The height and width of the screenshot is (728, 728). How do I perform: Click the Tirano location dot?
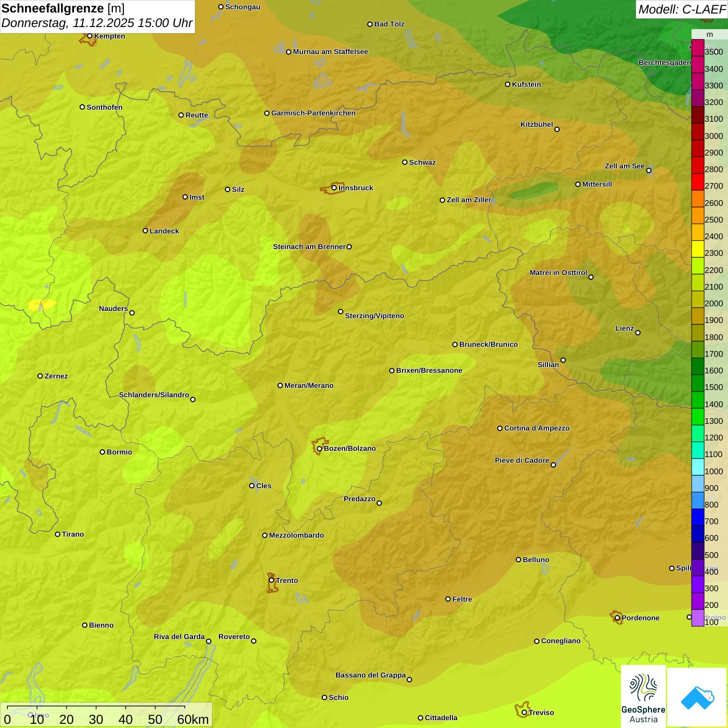58,534
